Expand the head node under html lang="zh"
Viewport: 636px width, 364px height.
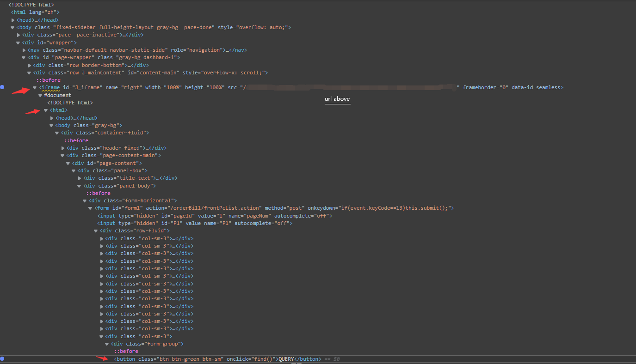pyautogui.click(x=13, y=20)
